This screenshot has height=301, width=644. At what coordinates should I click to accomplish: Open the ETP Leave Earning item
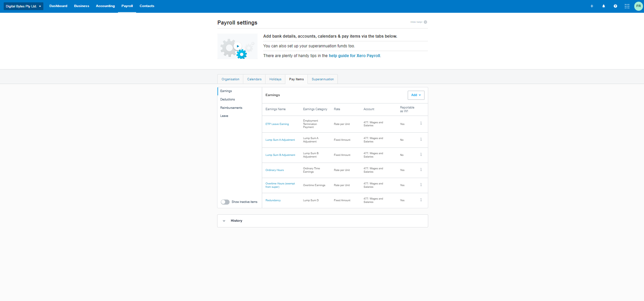277,124
